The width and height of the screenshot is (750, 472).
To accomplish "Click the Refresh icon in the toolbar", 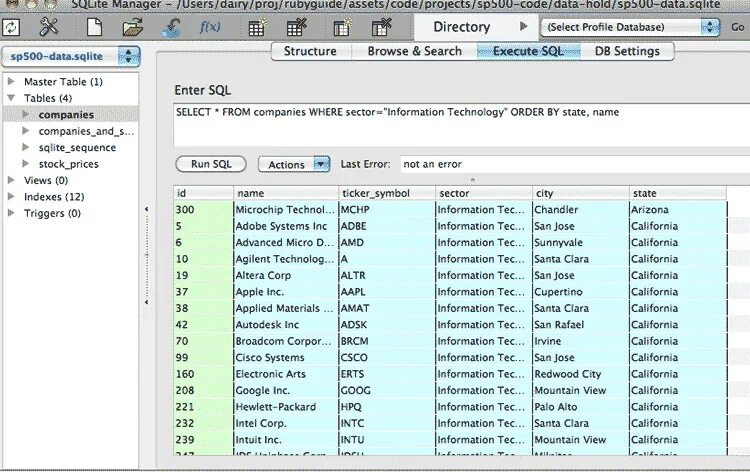I will click(11, 27).
